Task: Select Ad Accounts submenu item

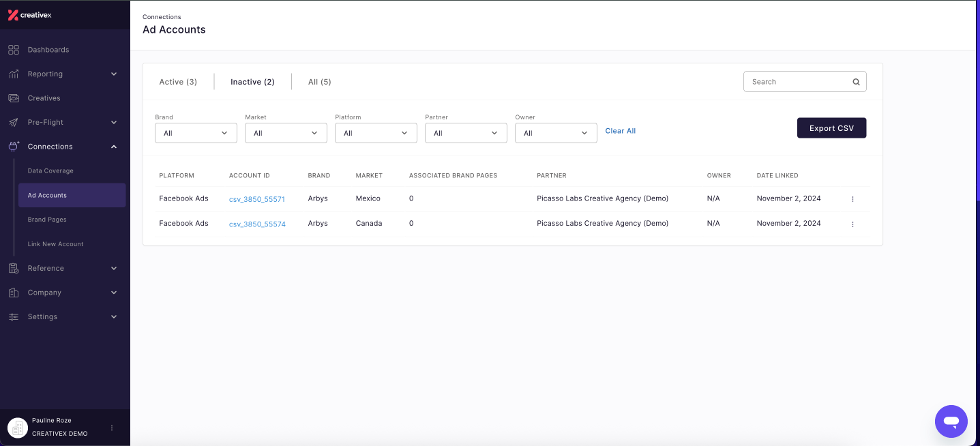Action: (72, 195)
